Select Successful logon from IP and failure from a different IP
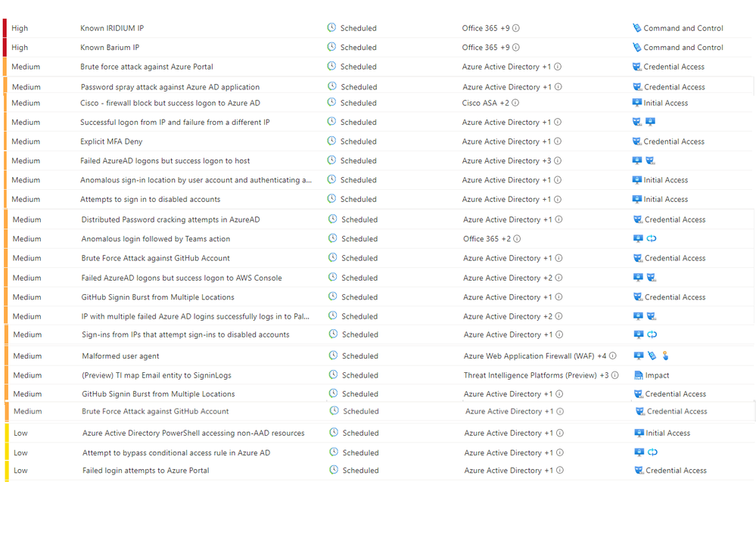This screenshot has width=756, height=550. 175,122
